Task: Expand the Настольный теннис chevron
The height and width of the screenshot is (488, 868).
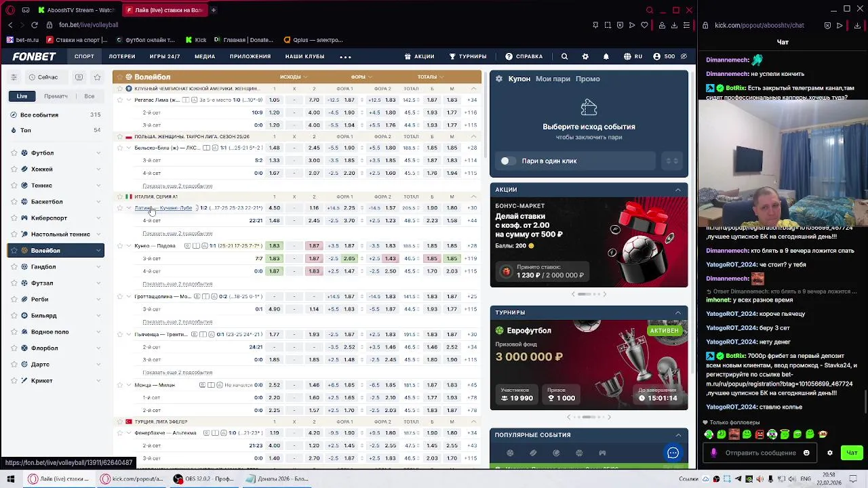Action: (98, 235)
